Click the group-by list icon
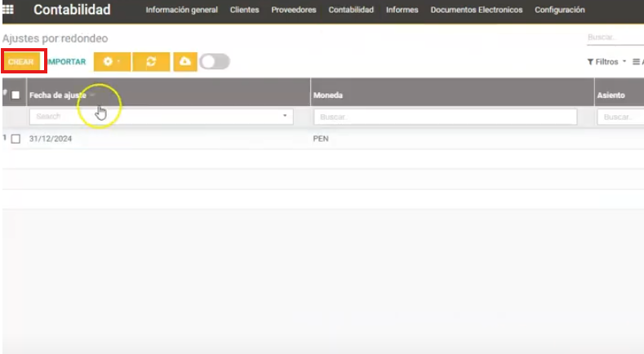 [x=637, y=62]
